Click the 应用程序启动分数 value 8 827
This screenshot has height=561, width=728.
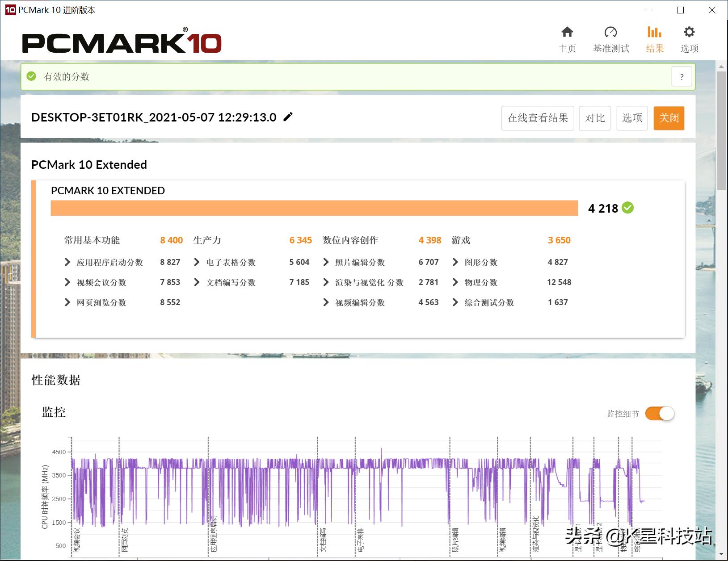(x=170, y=262)
